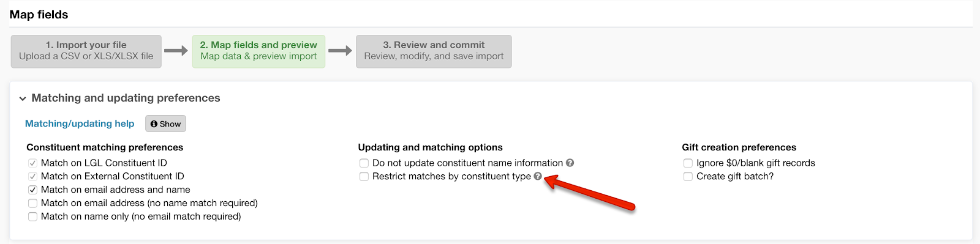Click Matching and updating preferences section heading
The width and height of the screenshot is (980, 244).
pos(126,98)
